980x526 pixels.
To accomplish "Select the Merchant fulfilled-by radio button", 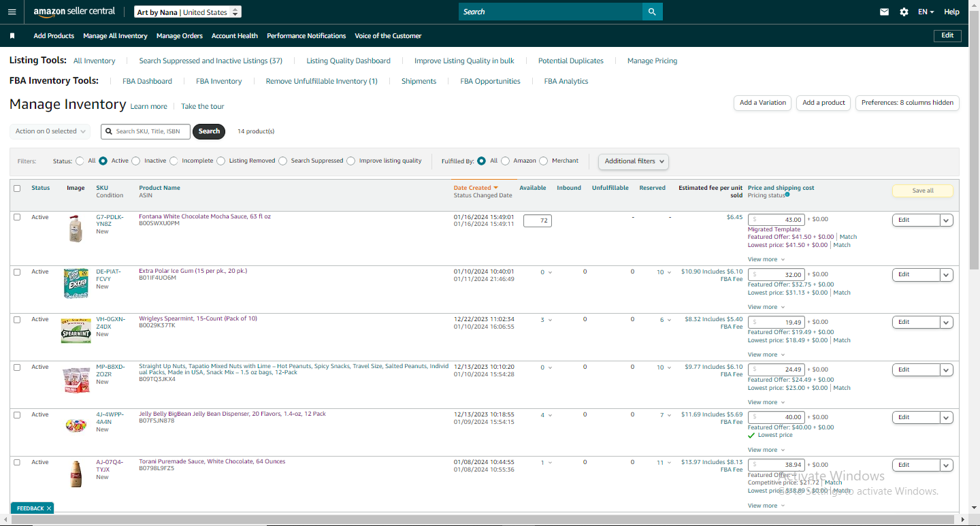I will [x=543, y=161].
